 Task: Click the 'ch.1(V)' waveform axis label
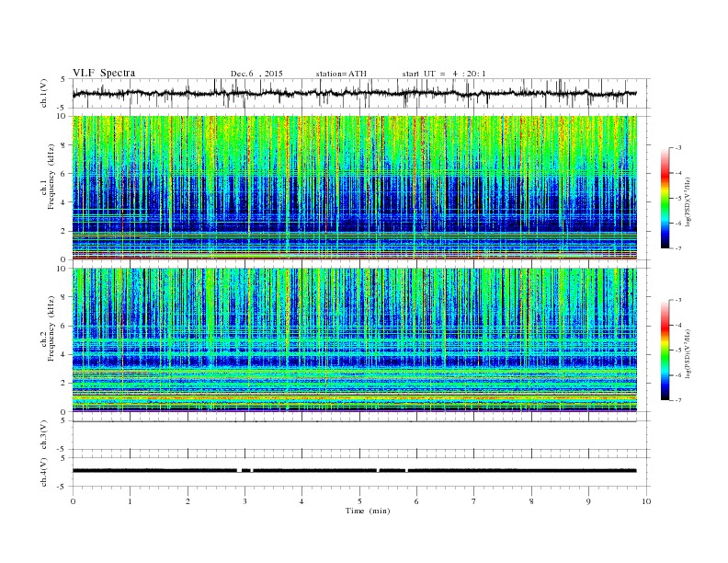click(44, 93)
